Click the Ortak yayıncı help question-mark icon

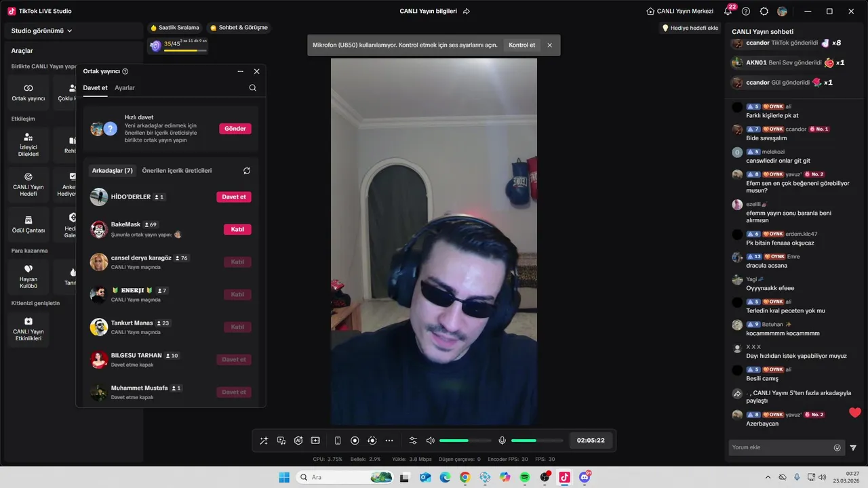coord(125,71)
